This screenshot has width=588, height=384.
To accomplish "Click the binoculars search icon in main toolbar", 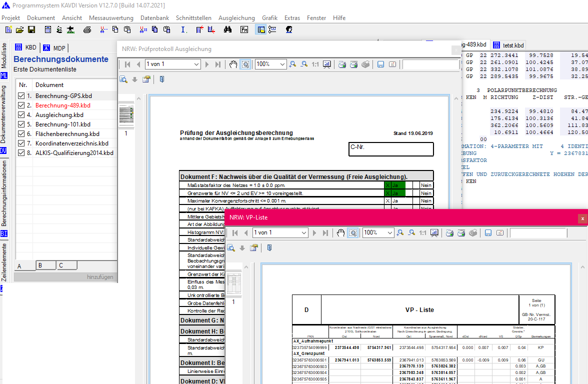I will 227,29.
